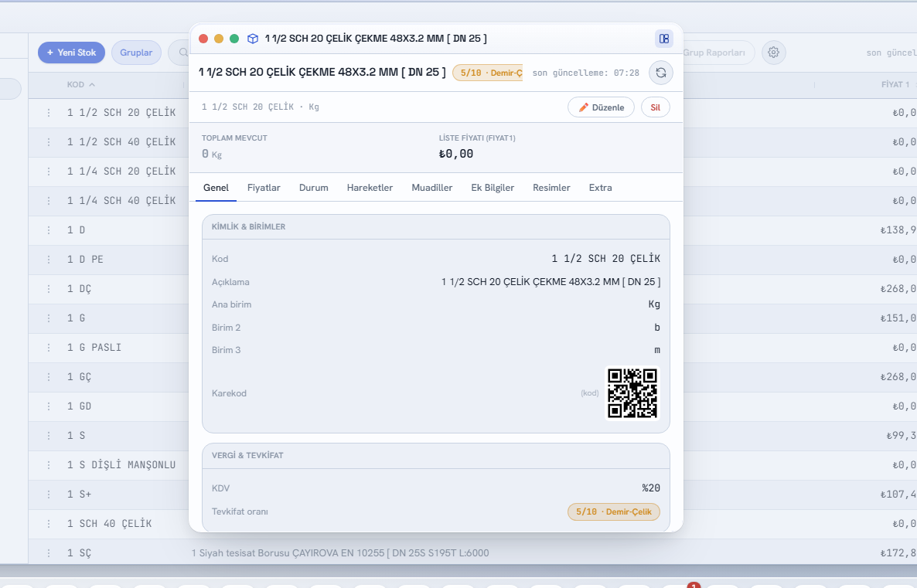Select the 1 G PASLI row code
The width and height of the screenshot is (917, 588).
pyautogui.click(x=94, y=347)
